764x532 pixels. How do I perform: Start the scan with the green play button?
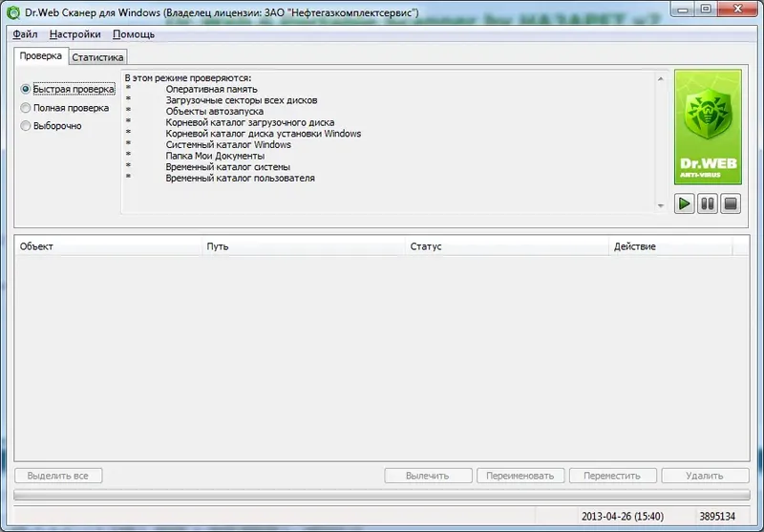click(x=684, y=203)
